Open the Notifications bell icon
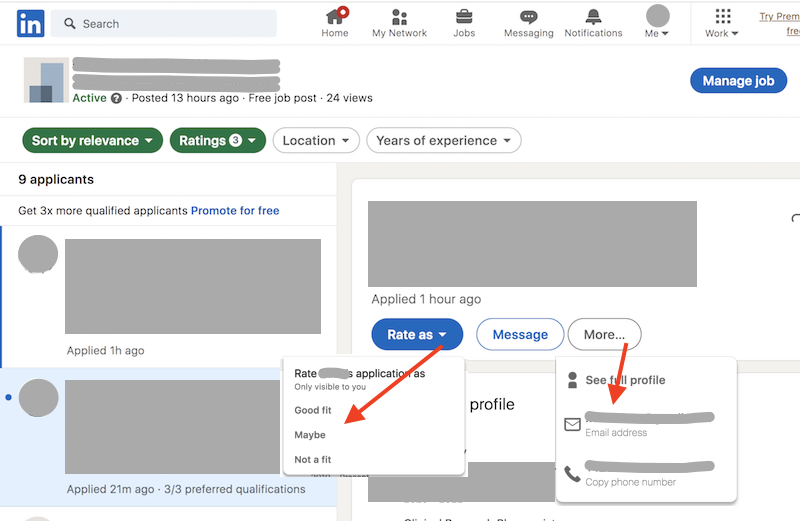 pyautogui.click(x=593, y=17)
